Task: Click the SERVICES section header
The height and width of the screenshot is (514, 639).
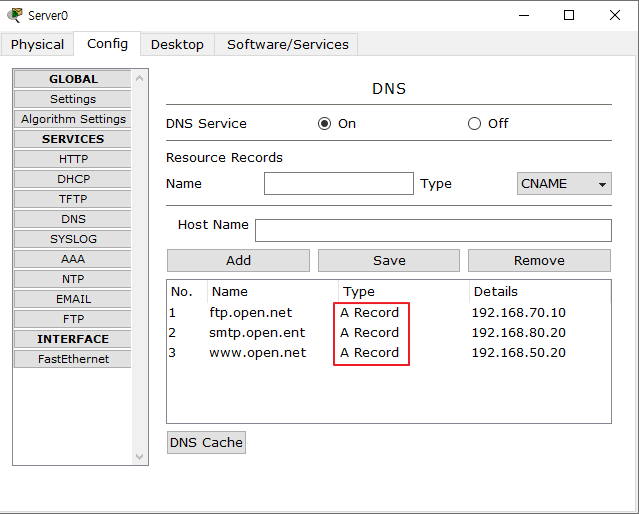Action: pyautogui.click(x=73, y=139)
